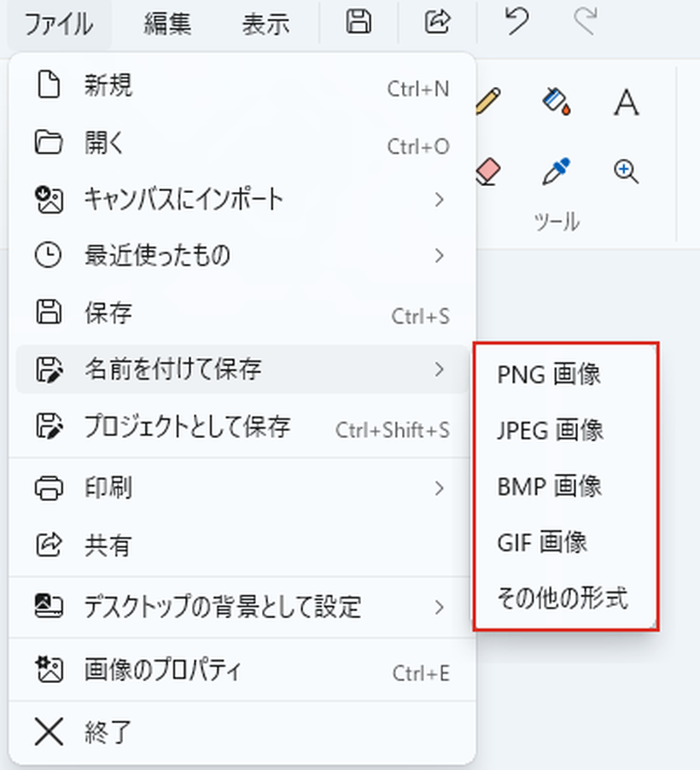Click the save floppy icon in title bar
700x770 pixels.
click(x=359, y=21)
